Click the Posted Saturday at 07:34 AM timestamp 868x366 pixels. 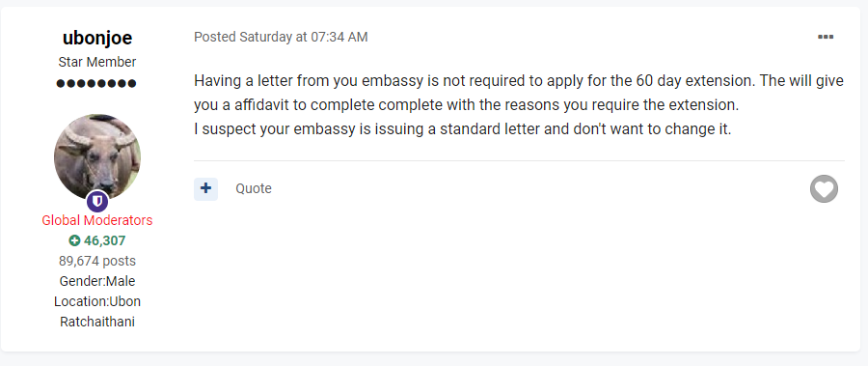(x=281, y=37)
